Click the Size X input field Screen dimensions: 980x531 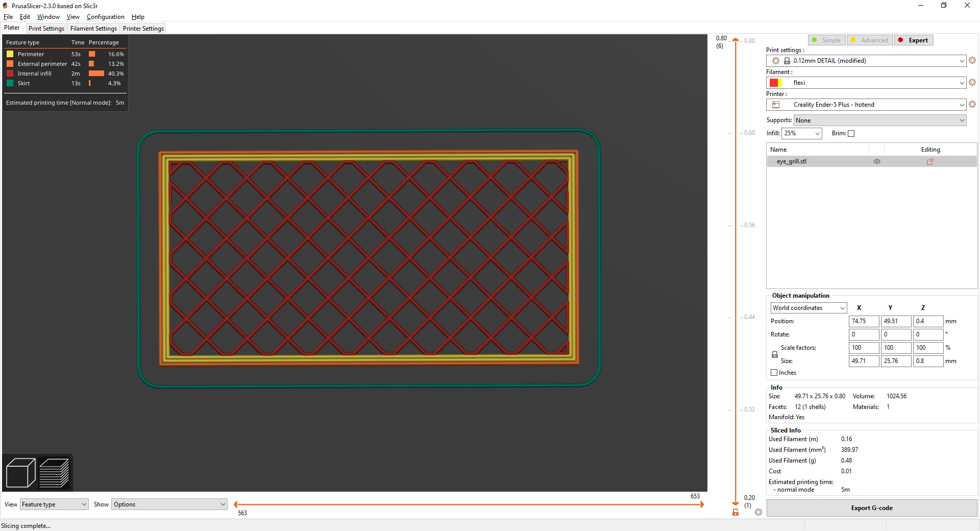864,361
